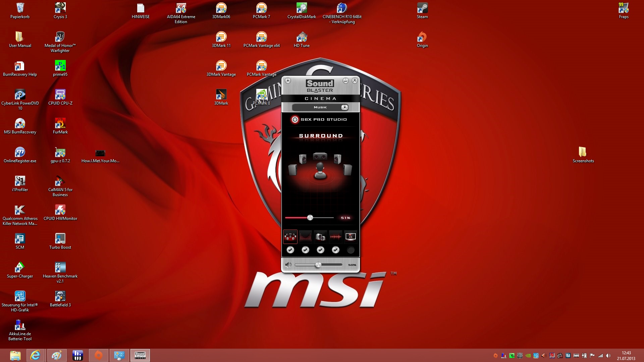644x362 pixels.
Task: Select the Battlefield 3 shortcut
Action: (x=60, y=299)
